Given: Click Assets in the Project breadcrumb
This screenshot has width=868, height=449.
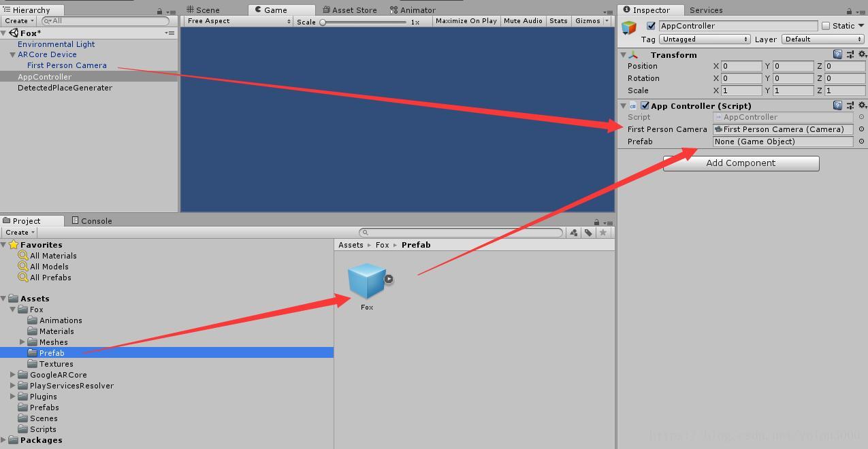Looking at the screenshot, I should (x=351, y=245).
